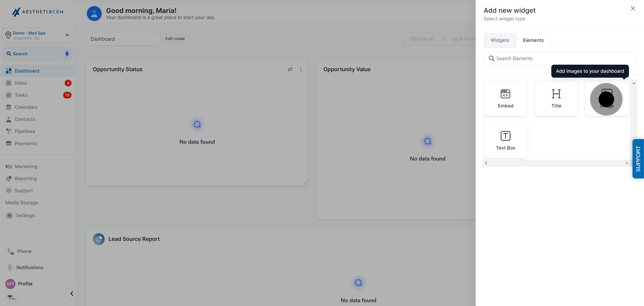Go to Contacts in the sidebar

coord(38,119)
